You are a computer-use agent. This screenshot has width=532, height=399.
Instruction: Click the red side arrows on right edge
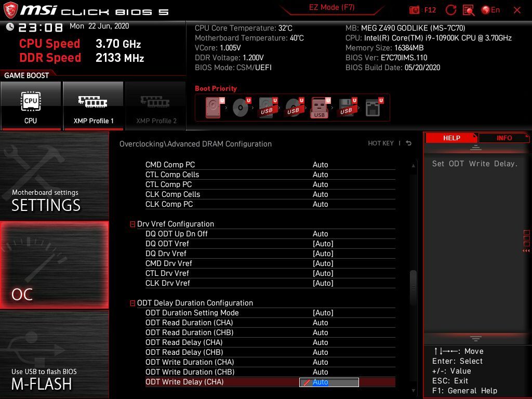[526, 251]
